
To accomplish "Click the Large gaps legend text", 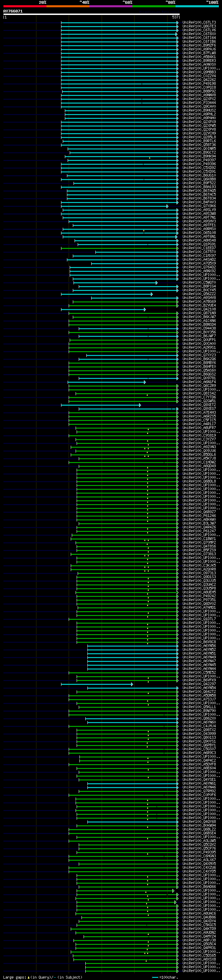I will (43, 977).
